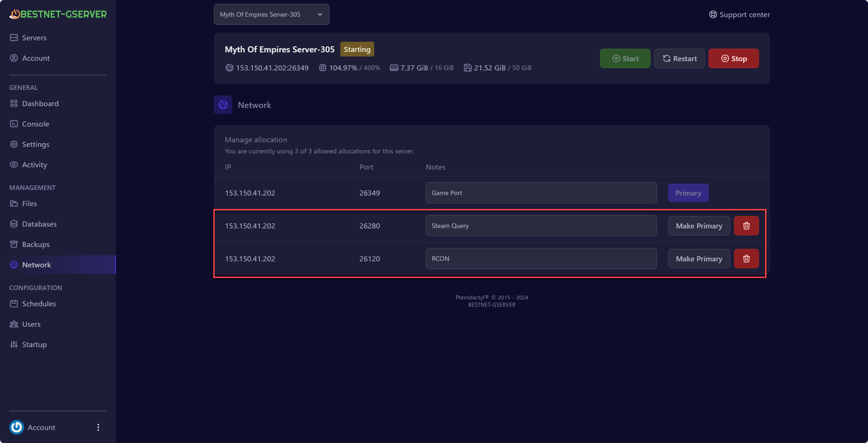Open the server selector dropdown
Viewport: 868px width, 443px height.
[x=272, y=14]
